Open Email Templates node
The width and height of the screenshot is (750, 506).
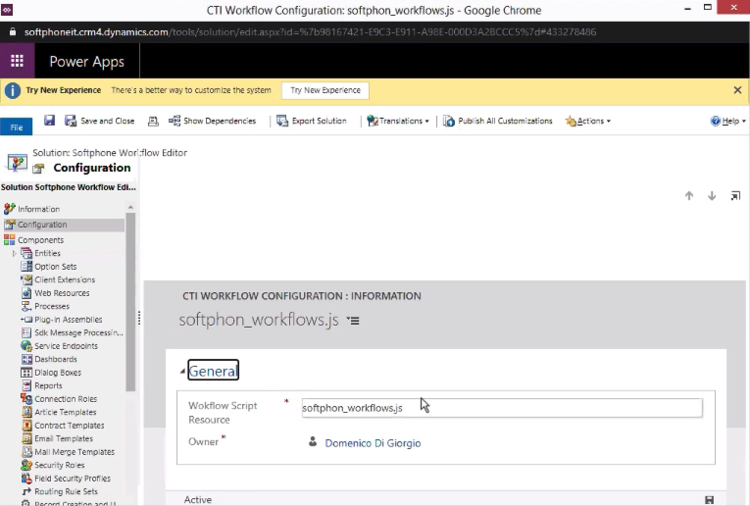click(64, 439)
